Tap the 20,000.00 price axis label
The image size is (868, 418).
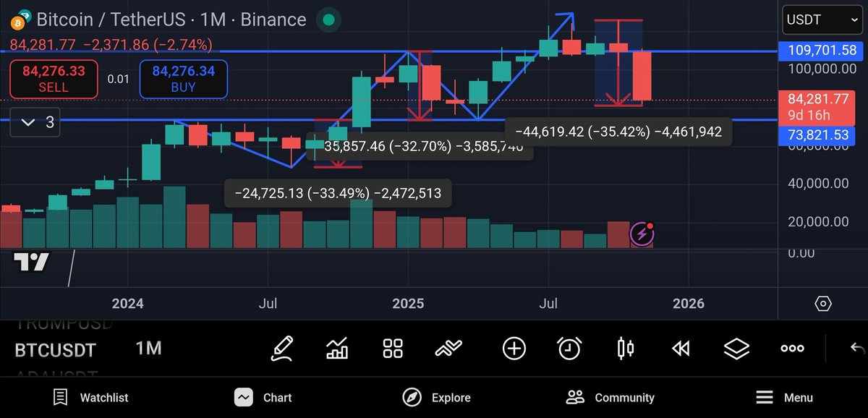point(818,222)
